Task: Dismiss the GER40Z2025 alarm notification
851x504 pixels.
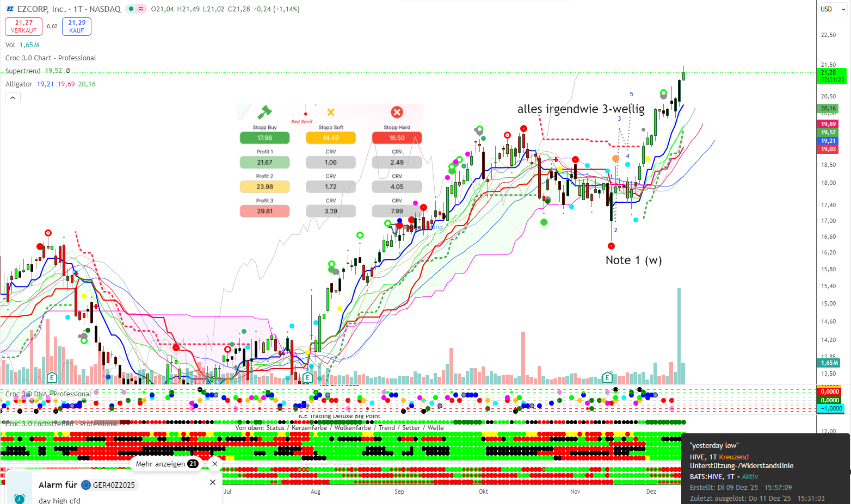Action: tap(213, 482)
